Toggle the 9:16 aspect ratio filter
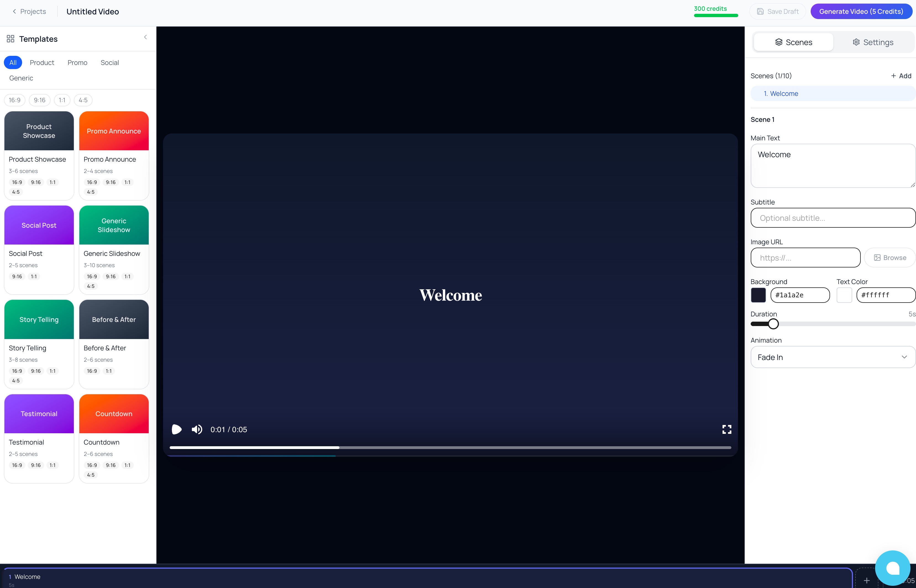The image size is (916, 588). tap(39, 100)
